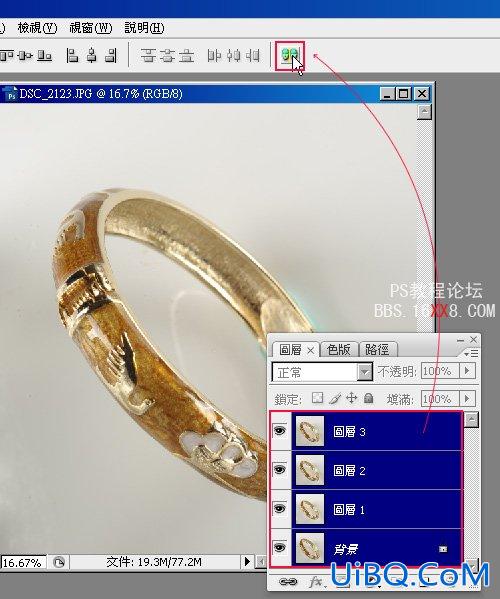
Task: Align left edges icon
Action: click(x=72, y=56)
